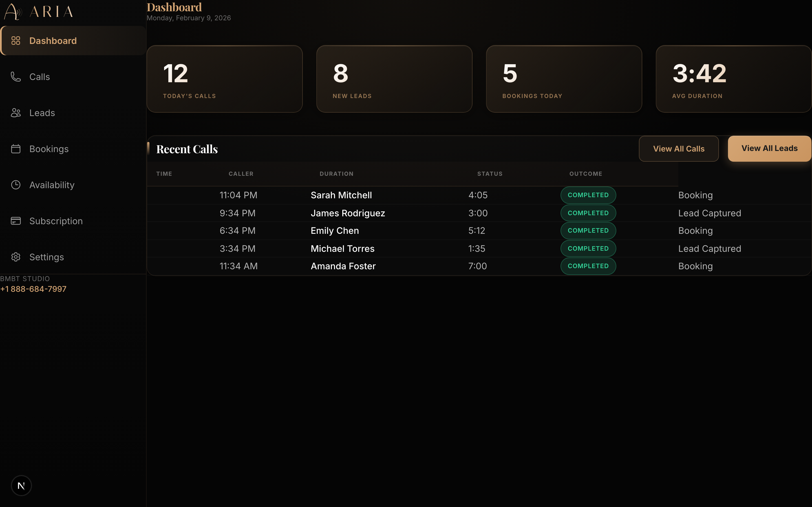Click the COMPLETED badge for Michael Torres
The image size is (812, 507).
pyautogui.click(x=588, y=248)
